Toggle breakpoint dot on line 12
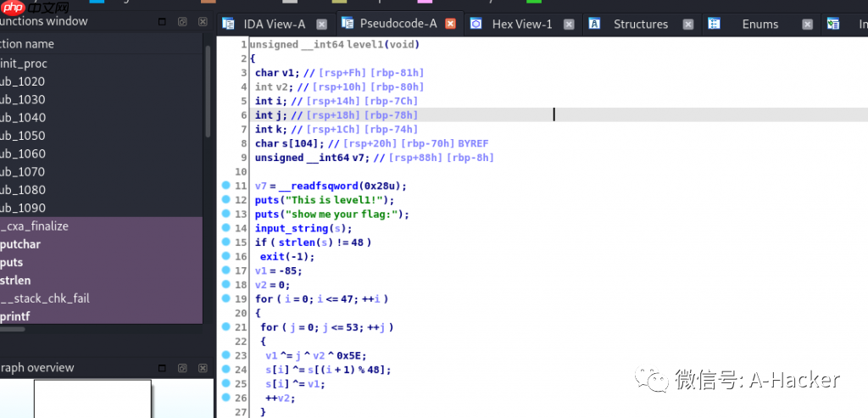Image resolution: width=868 pixels, height=418 pixels. [x=225, y=199]
